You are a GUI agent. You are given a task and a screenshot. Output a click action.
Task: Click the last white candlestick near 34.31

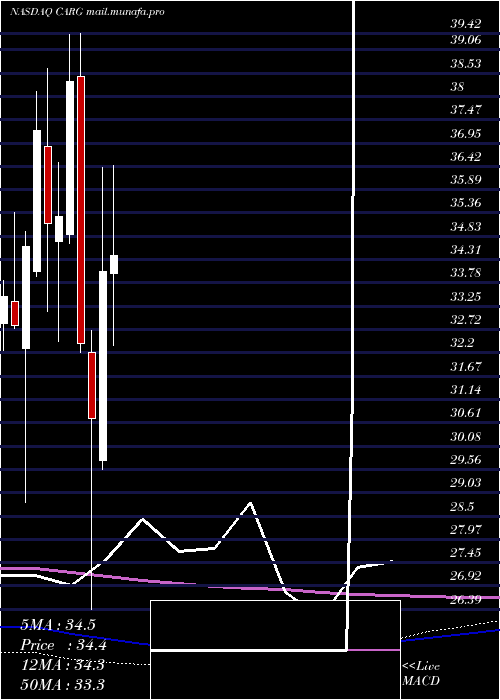point(114,264)
